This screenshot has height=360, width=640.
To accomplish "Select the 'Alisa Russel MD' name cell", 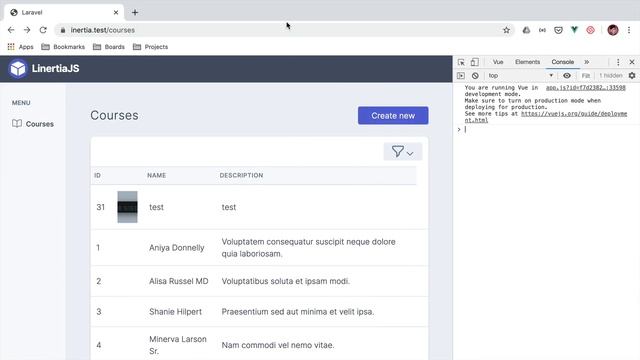I will [178, 281].
